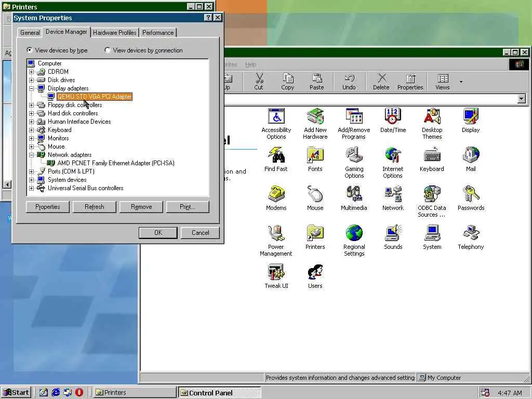Viewport: 532px width, 399px height.
Task: Select View devices by connection radio
Action: (x=108, y=50)
